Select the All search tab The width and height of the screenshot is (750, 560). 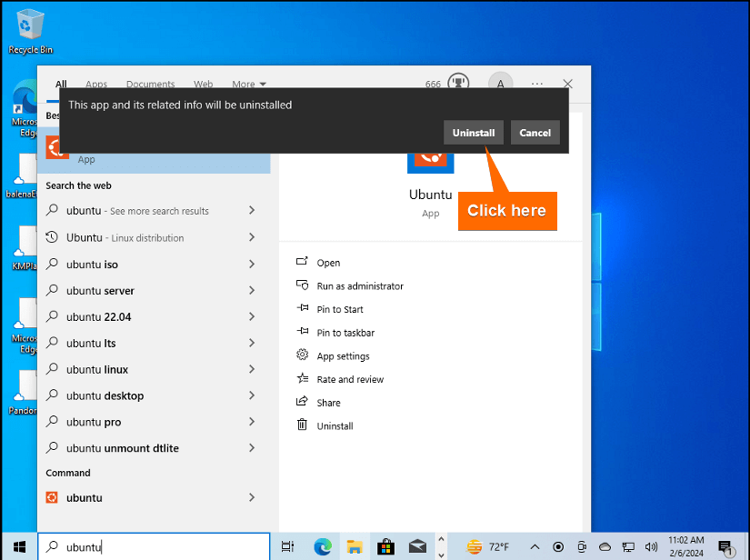click(61, 84)
